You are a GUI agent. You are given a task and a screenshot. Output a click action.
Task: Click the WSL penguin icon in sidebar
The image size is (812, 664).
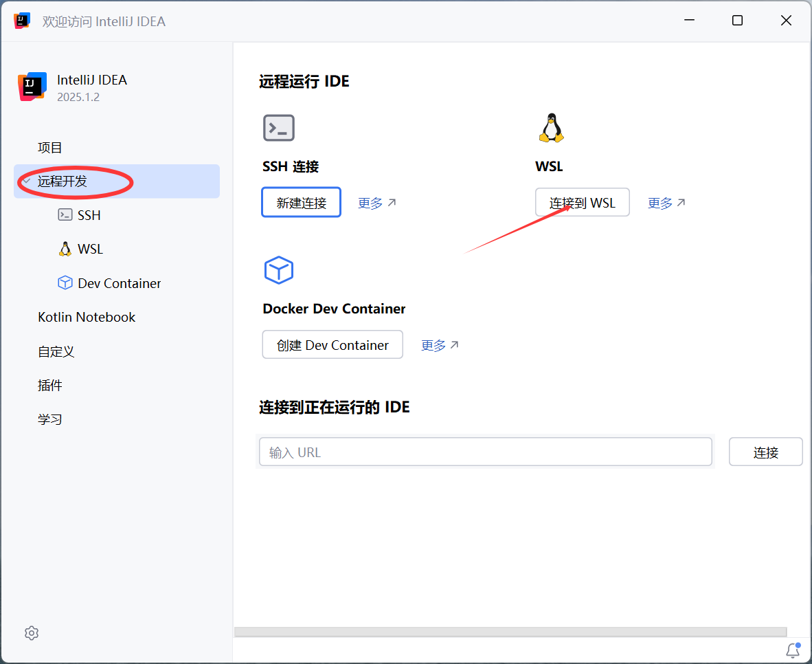click(65, 249)
